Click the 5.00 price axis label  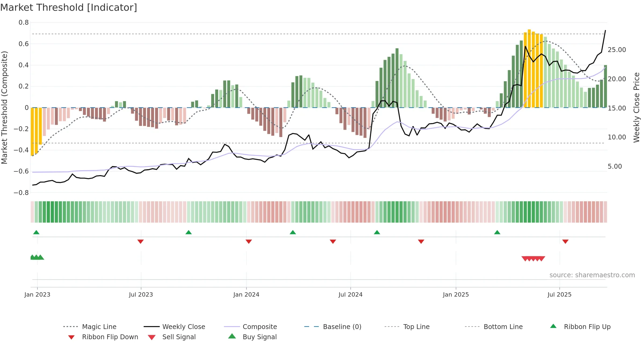tap(615, 167)
